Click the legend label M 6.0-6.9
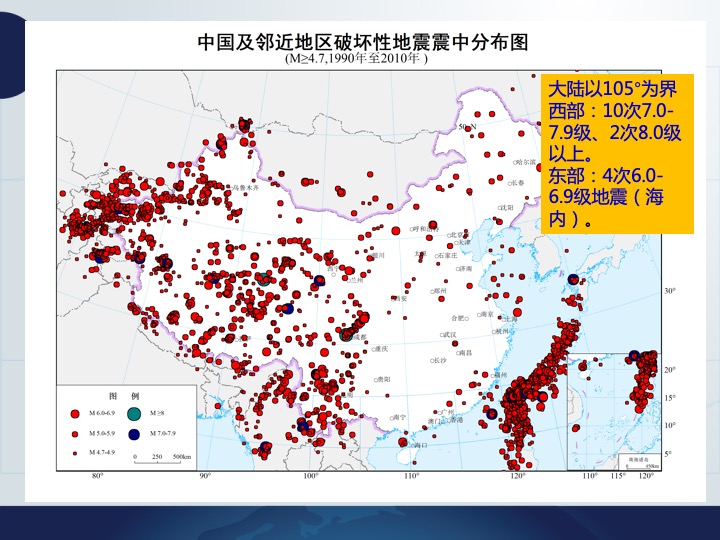720x540 pixels. 102,413
